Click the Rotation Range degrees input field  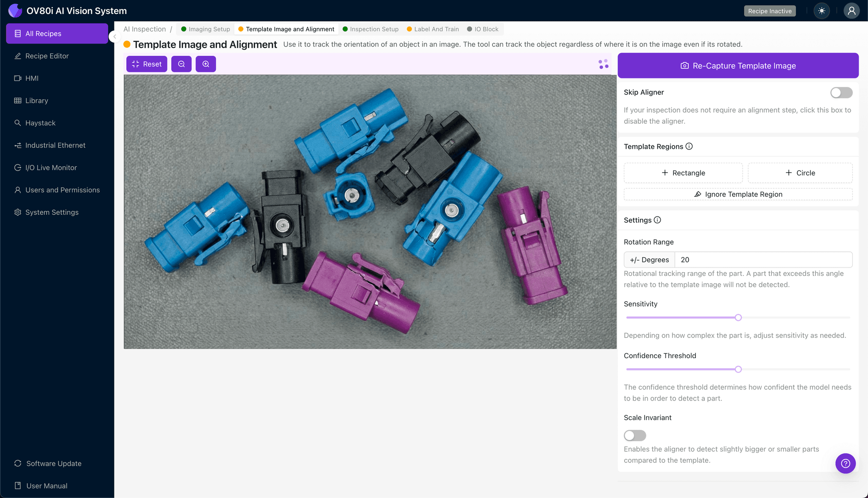coord(763,260)
